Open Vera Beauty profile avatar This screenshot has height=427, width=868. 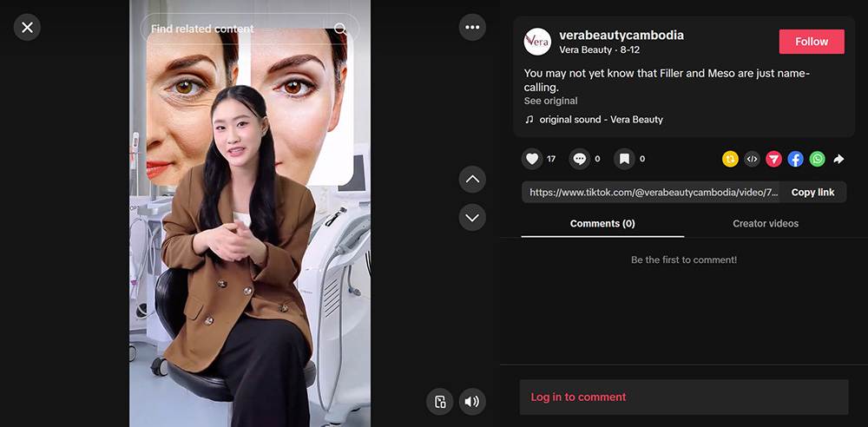click(x=537, y=42)
